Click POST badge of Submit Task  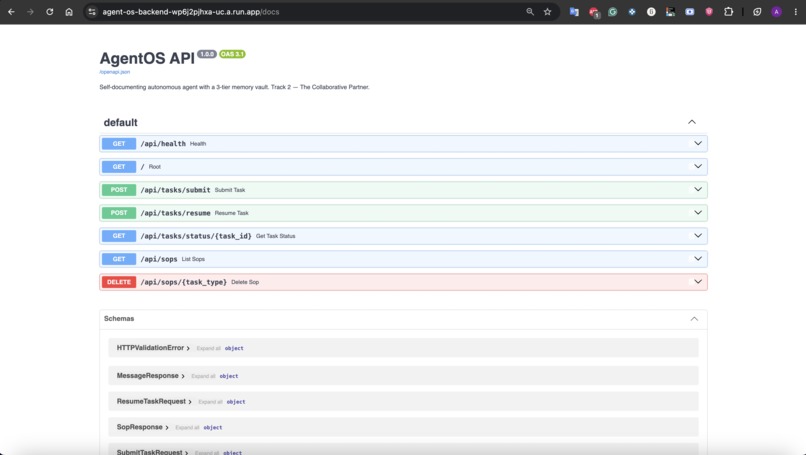click(x=119, y=190)
